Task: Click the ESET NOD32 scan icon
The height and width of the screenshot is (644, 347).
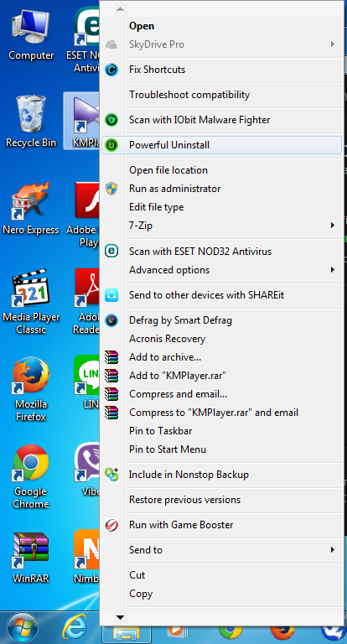Action: 111,251
